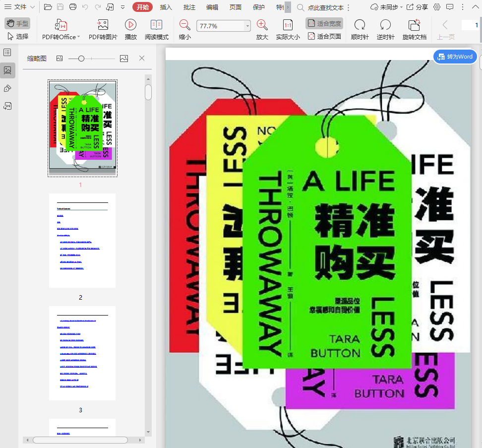
Task: Click the thumbnail panel scroll right arrow
Action: 140,440
